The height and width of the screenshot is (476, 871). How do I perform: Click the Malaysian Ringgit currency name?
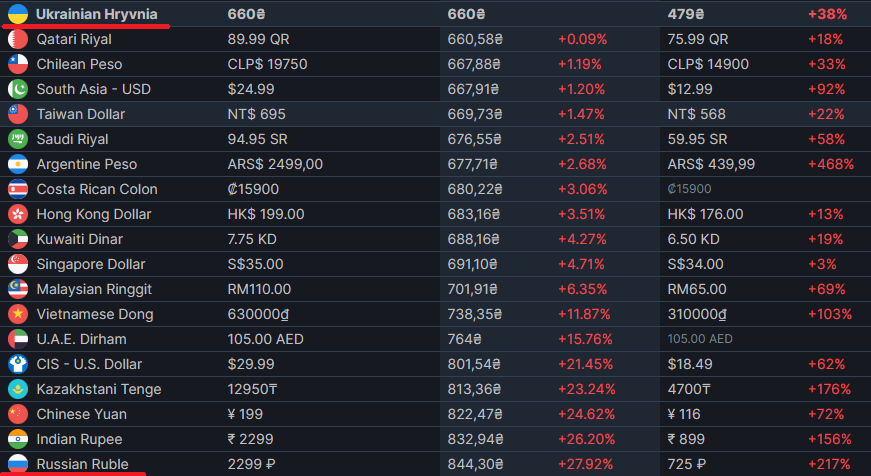94,289
